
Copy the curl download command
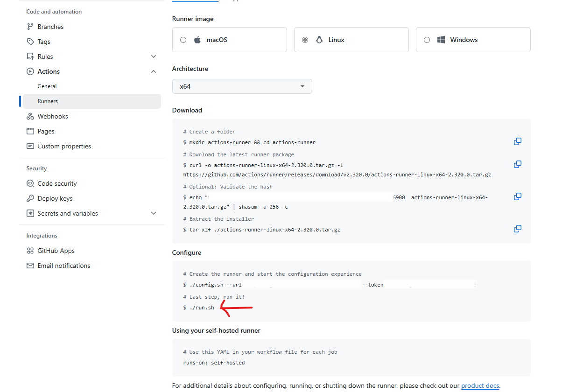(x=517, y=164)
